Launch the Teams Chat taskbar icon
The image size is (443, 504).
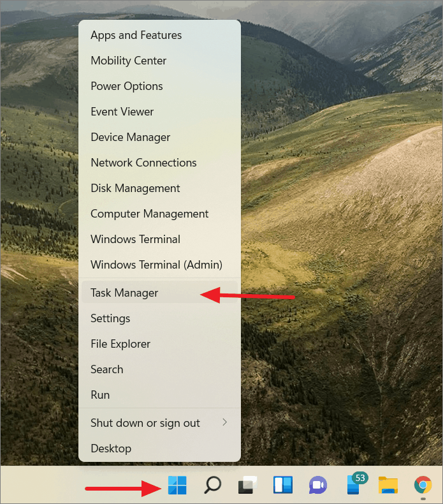point(318,485)
